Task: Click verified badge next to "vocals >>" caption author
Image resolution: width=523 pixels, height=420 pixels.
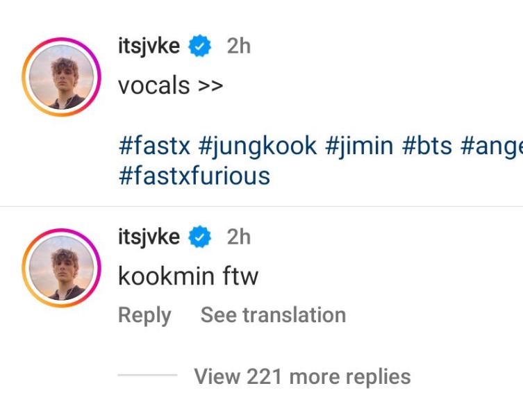Action: (201, 47)
